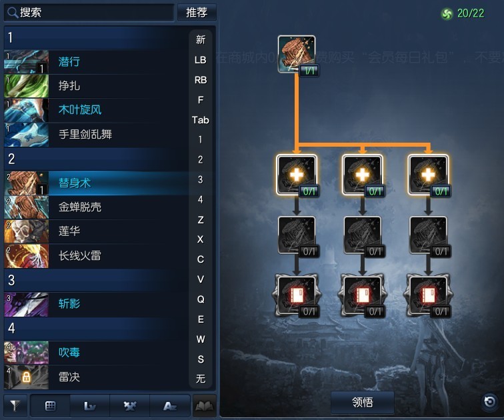This screenshot has width=504, height=420.
Task: Select the locked 雷决 skill
Action: tap(96, 377)
